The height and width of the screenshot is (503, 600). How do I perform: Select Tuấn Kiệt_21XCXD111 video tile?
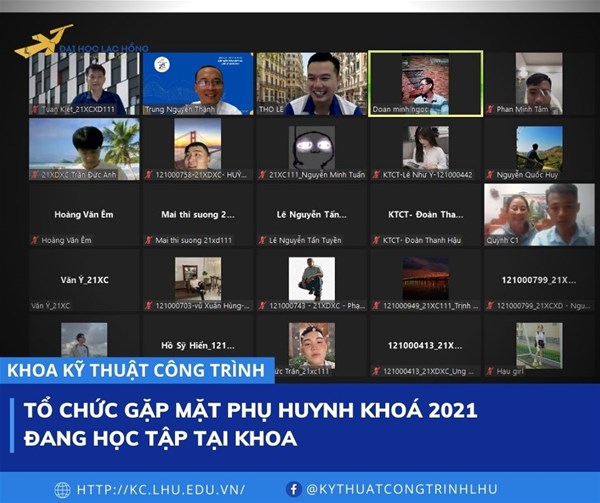click(84, 83)
